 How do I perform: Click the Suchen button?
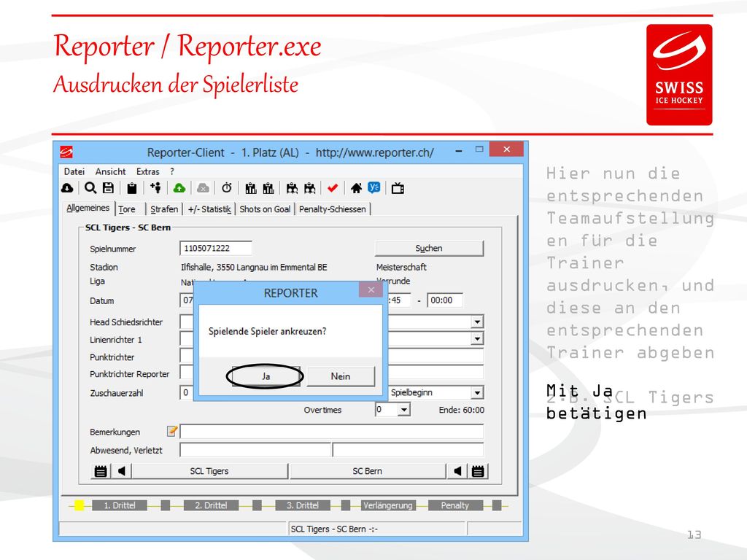coord(429,248)
